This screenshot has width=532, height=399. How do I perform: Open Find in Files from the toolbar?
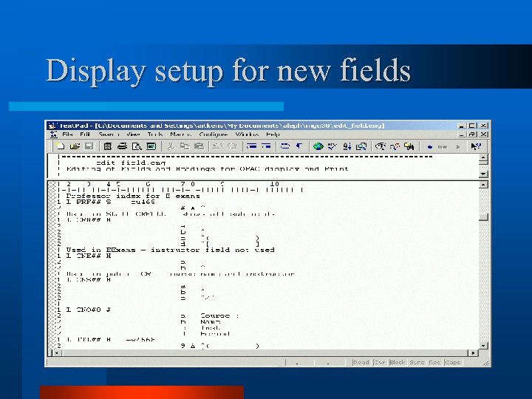click(x=409, y=146)
